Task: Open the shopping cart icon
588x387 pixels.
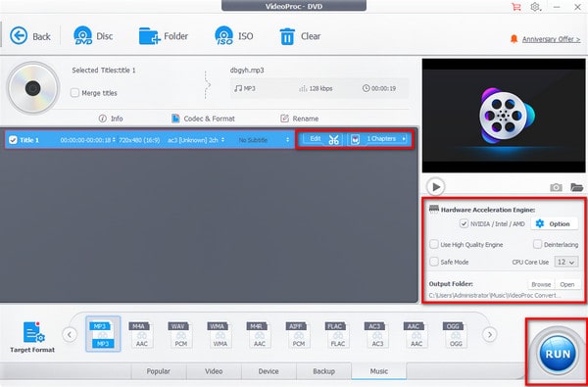Action: pyautogui.click(x=516, y=7)
